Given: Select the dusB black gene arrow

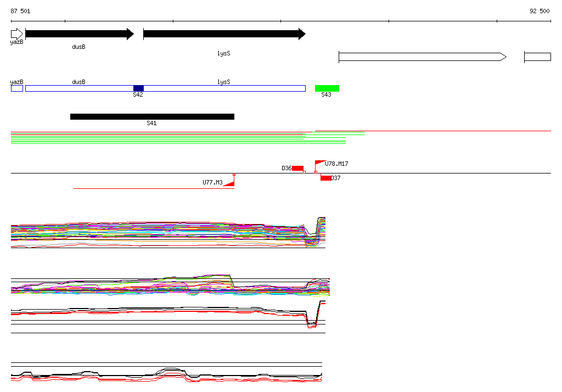Looking at the screenshot, I should tap(80, 34).
